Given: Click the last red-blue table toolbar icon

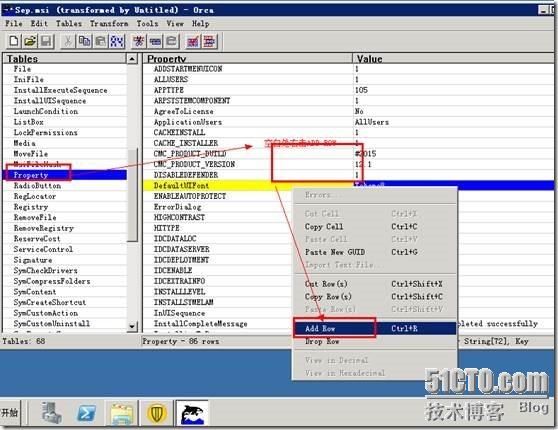Looking at the screenshot, I should point(209,41).
